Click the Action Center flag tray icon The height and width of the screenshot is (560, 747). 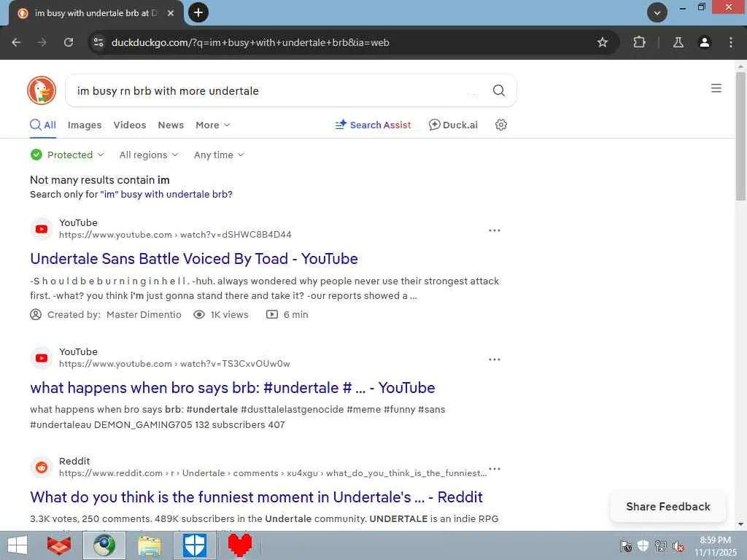tap(626, 546)
